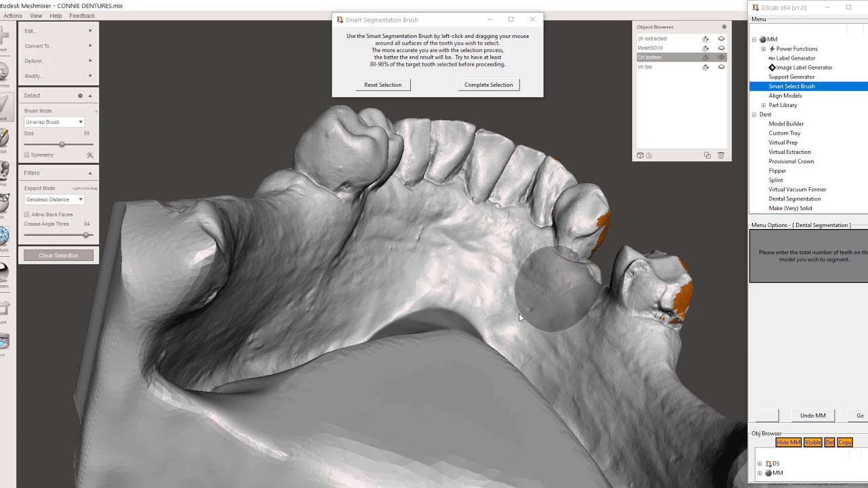Expand the Part Library tree node
The height and width of the screenshot is (488, 868).
tap(764, 105)
